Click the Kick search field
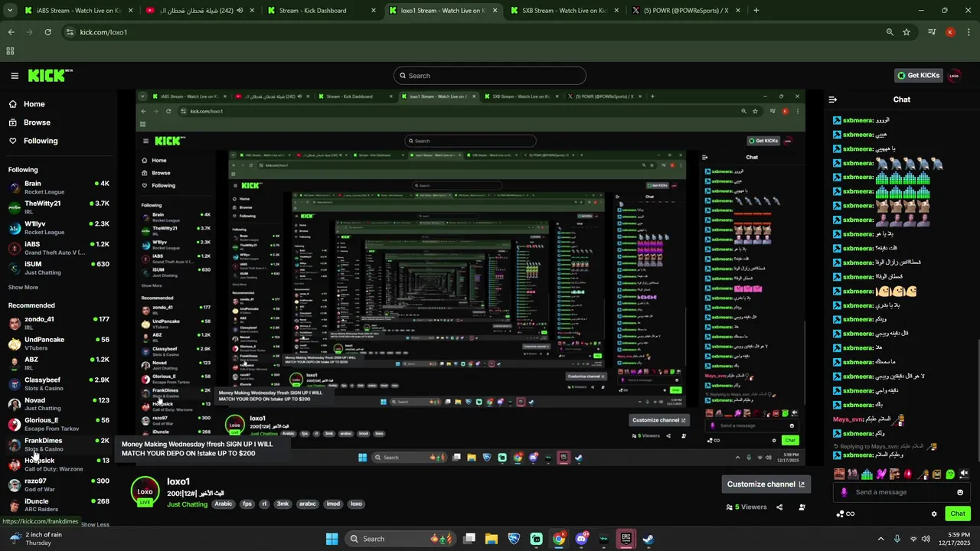 [490, 76]
